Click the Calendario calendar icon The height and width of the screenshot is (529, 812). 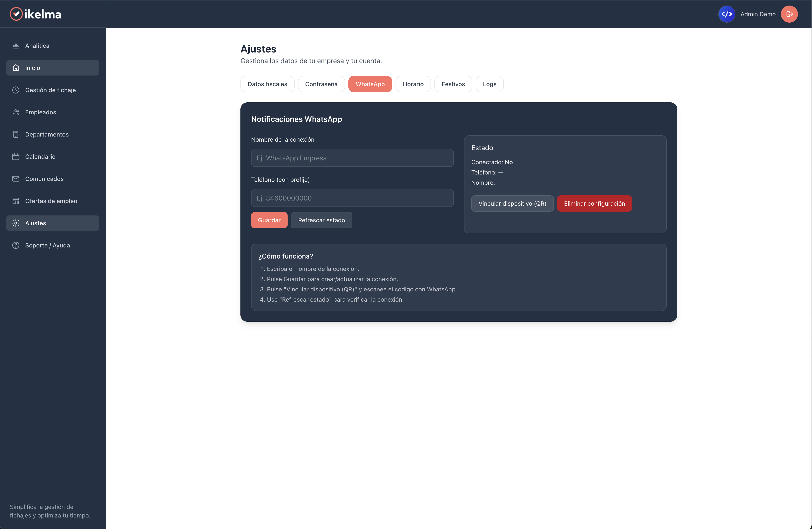tap(16, 157)
